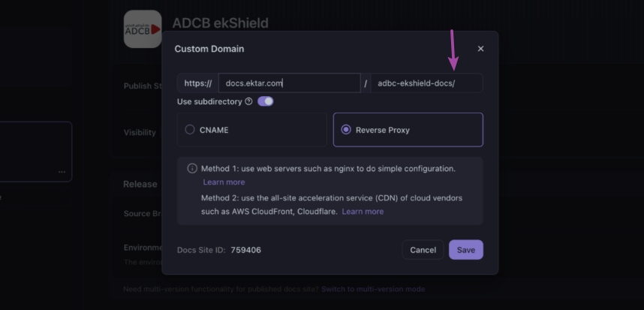The height and width of the screenshot is (310, 644).
Task: Save the custom domain settings
Action: [465, 250]
